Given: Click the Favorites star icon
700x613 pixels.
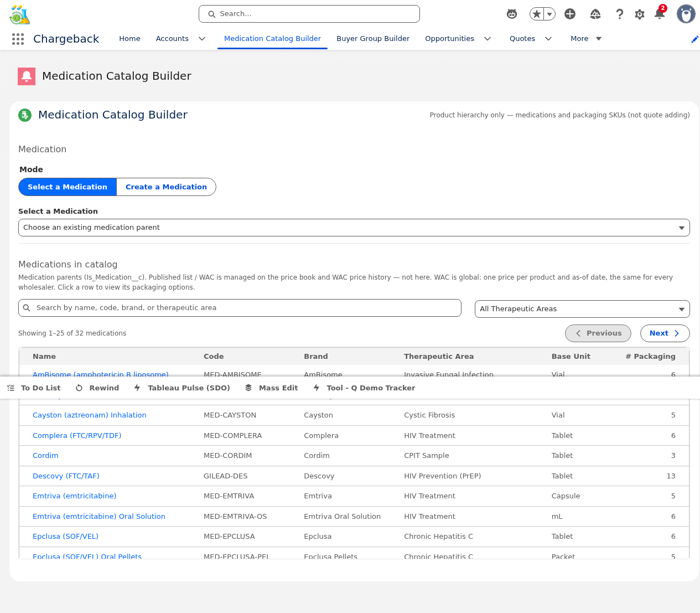Looking at the screenshot, I should click(536, 14).
